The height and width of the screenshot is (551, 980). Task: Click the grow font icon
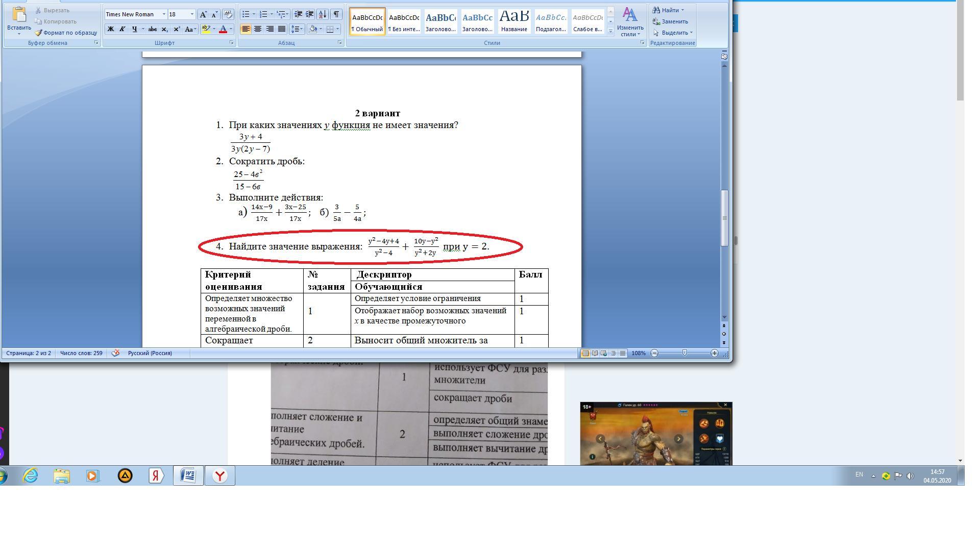tap(203, 14)
